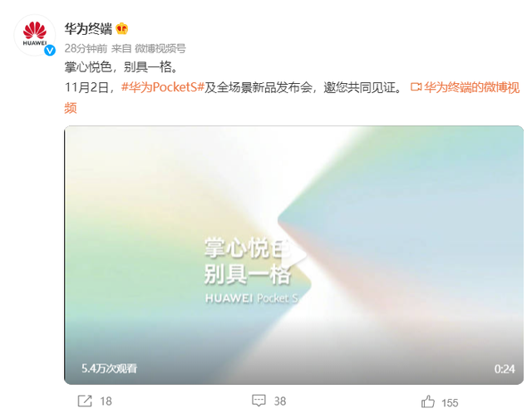Click the video camera icon before the link
The image size is (532, 418).
point(416,87)
